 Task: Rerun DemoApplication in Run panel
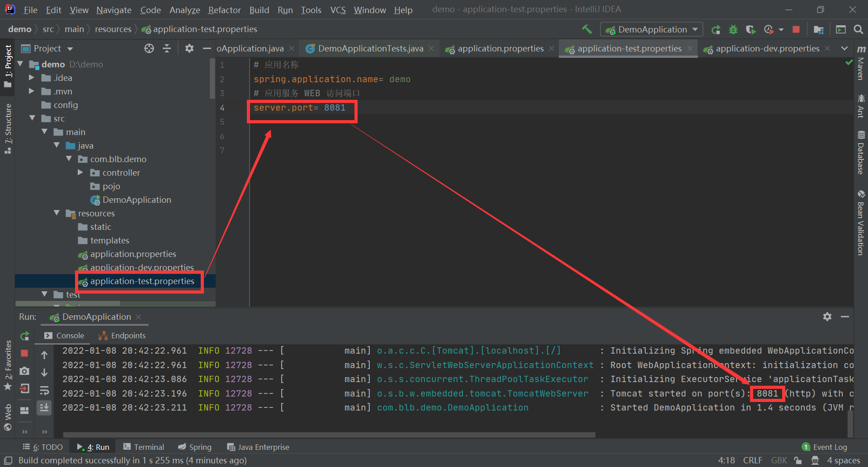click(x=25, y=336)
